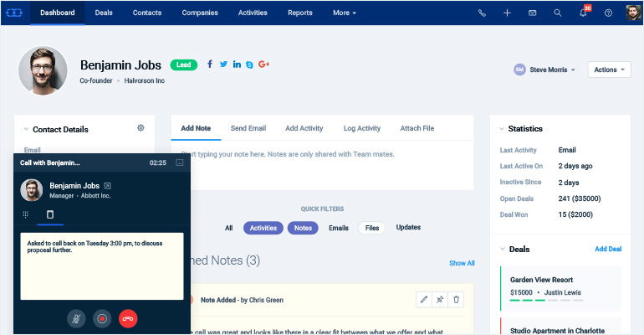
Task: Mute the microphone in the call widget
Action: pyautogui.click(x=76, y=318)
